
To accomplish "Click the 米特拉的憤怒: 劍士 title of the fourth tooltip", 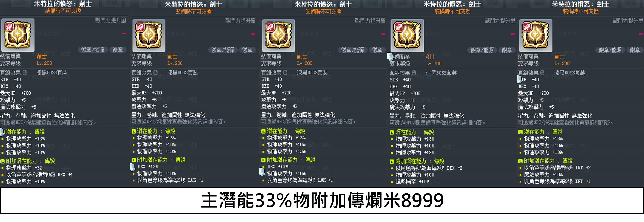I will 452,4.
